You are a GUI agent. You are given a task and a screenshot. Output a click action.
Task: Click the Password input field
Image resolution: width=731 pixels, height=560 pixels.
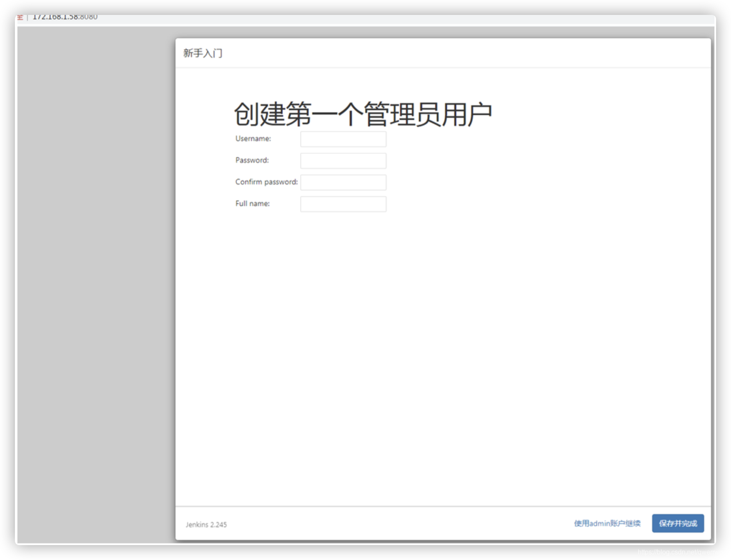pos(343,161)
